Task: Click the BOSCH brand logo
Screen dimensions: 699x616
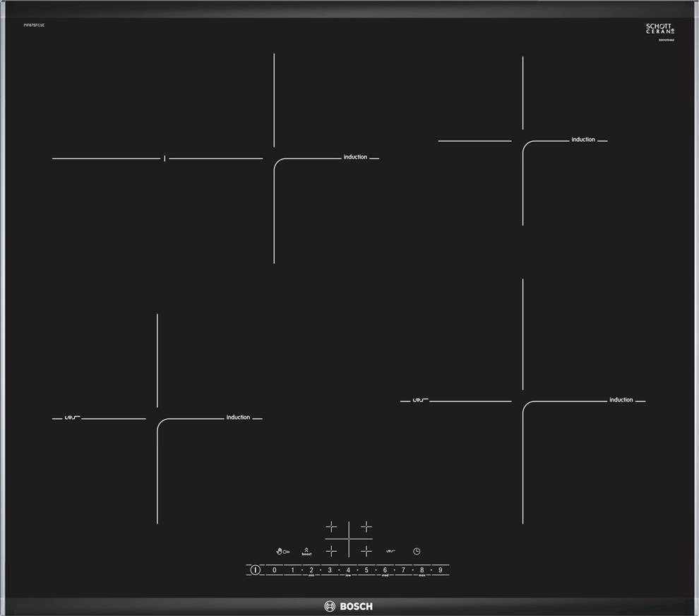Action: 349,606
